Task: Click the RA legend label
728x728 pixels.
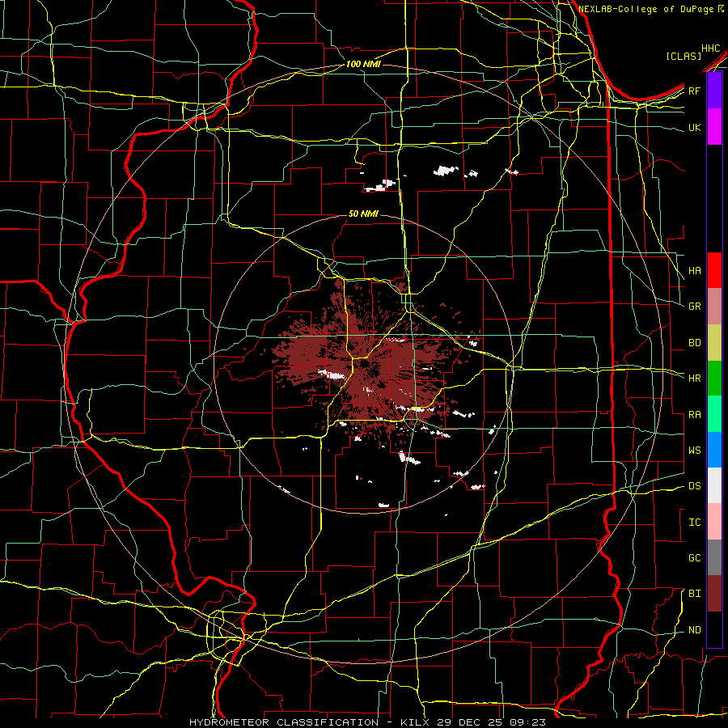Action: pos(695,415)
